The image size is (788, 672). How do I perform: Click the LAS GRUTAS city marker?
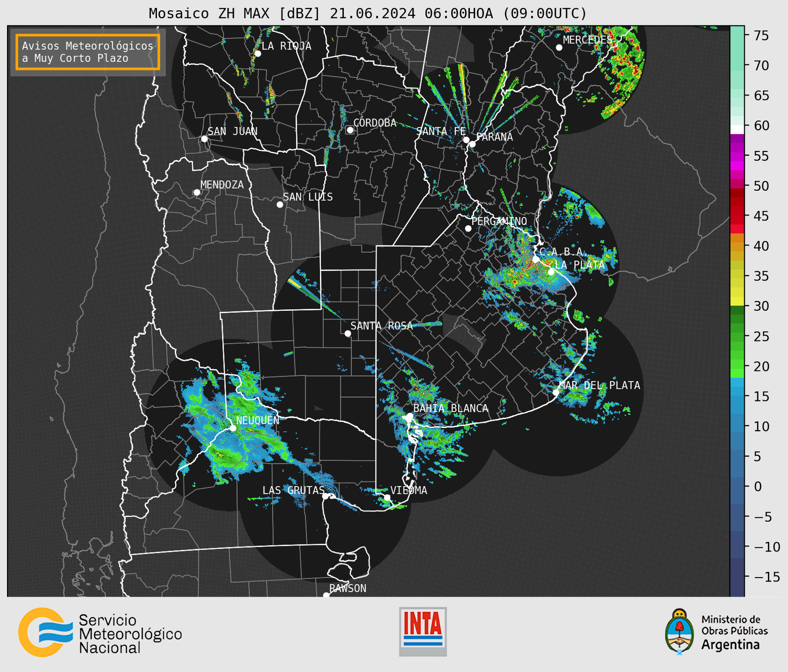click(x=326, y=496)
